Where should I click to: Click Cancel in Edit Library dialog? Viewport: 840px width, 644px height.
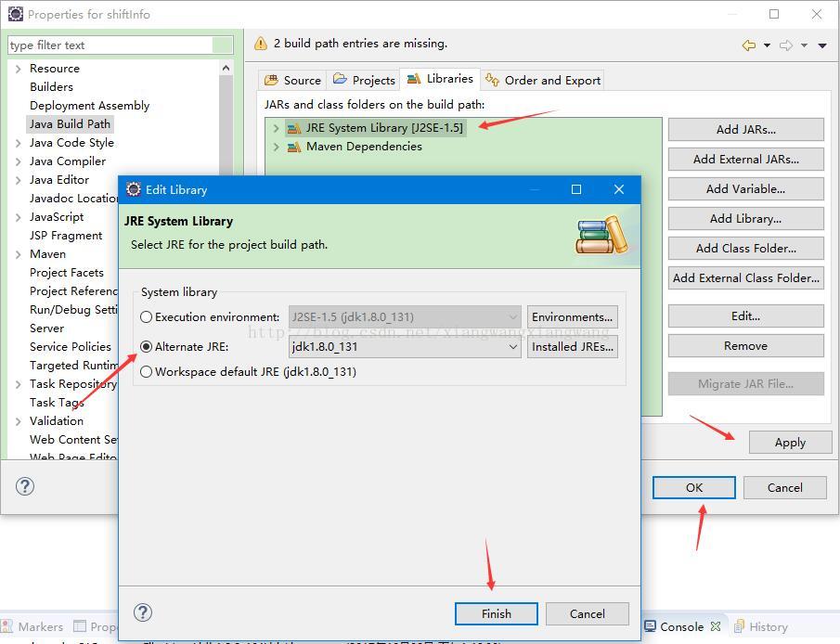[x=588, y=614]
